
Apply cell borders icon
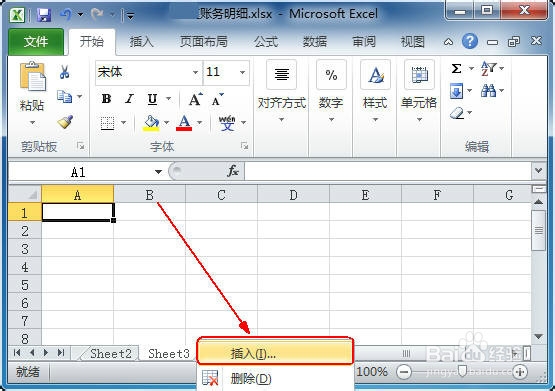tap(107, 123)
